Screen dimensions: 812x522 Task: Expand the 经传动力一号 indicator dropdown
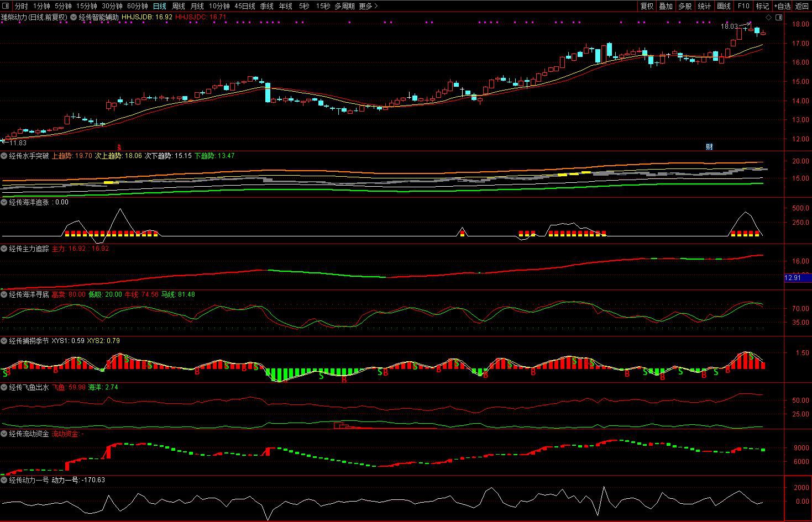4,480
